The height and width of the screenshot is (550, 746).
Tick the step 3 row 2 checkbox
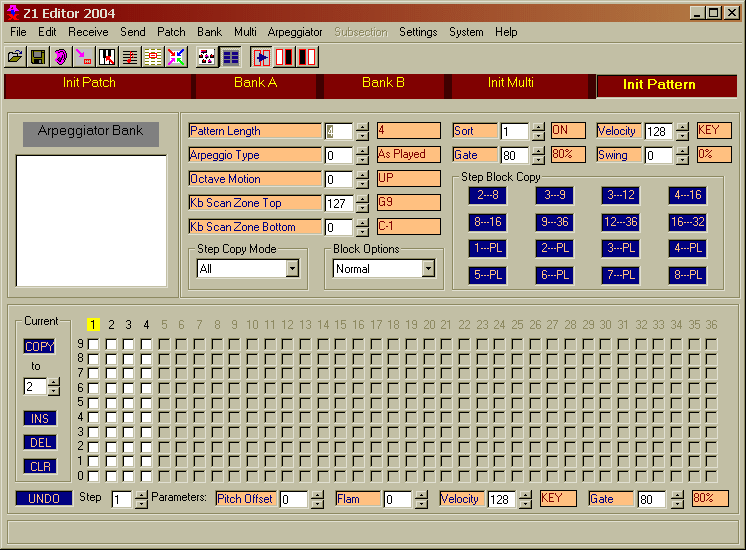click(128, 447)
